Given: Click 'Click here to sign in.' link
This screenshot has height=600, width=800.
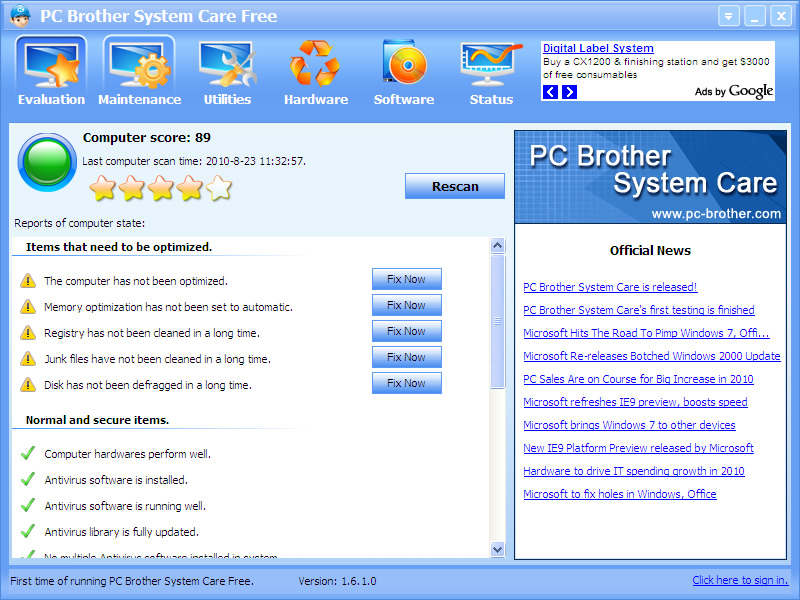Looking at the screenshot, I should [740, 580].
